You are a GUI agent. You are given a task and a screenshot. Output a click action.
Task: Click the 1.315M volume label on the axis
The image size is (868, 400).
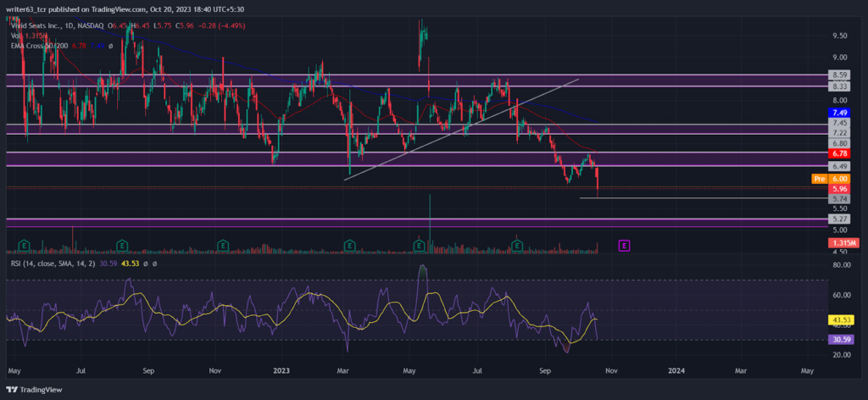pyautogui.click(x=843, y=243)
